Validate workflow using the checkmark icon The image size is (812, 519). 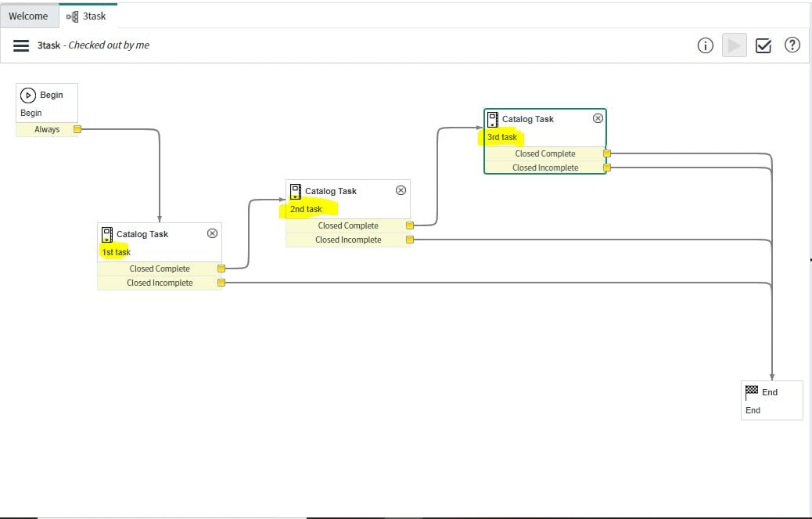(762, 45)
